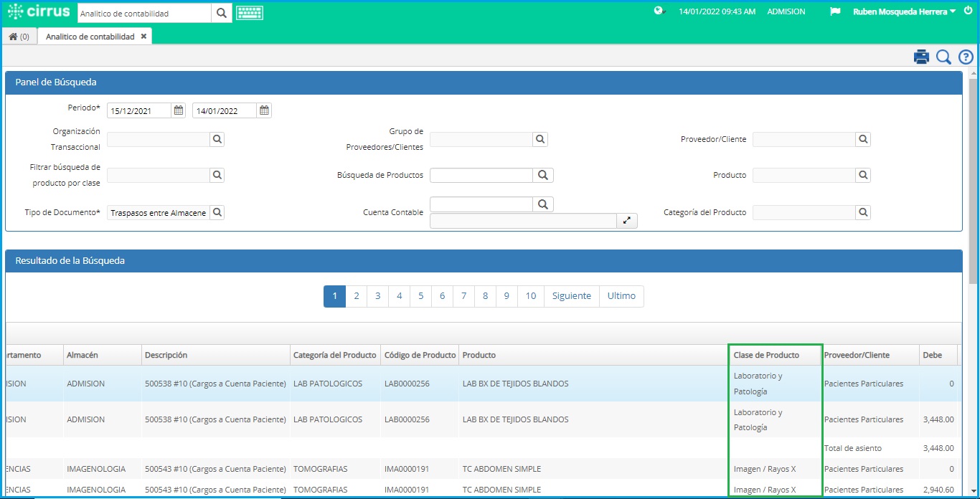
Task: Jump to the Ultimo page
Action: click(621, 296)
